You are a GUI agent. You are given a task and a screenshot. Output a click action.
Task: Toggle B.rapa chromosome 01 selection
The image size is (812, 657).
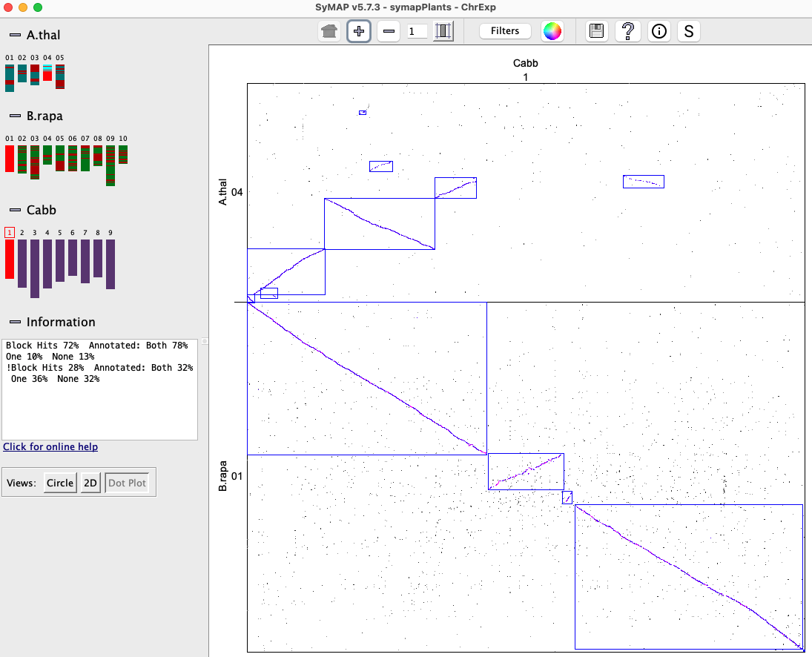pyautogui.click(x=10, y=158)
